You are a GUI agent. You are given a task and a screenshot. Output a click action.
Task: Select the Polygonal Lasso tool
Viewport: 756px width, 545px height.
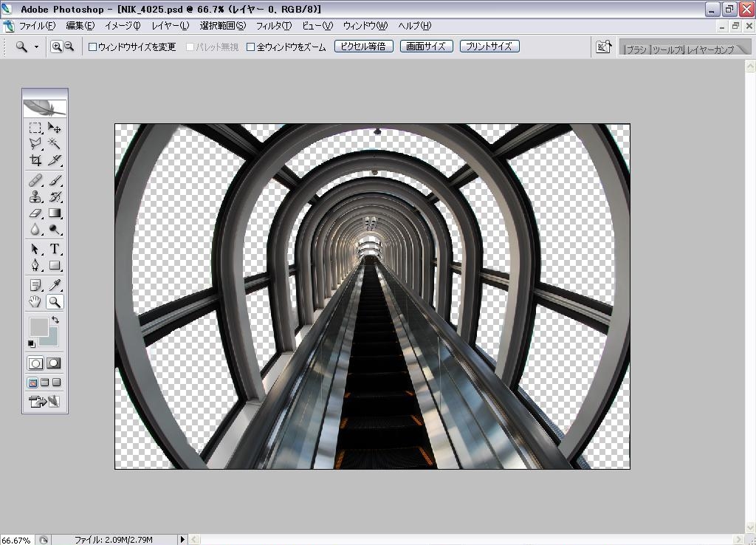[35, 144]
